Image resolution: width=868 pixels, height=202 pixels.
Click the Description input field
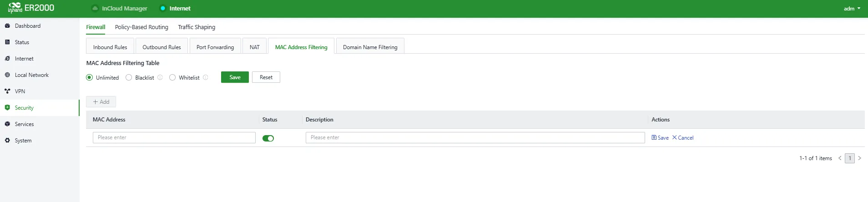point(475,137)
